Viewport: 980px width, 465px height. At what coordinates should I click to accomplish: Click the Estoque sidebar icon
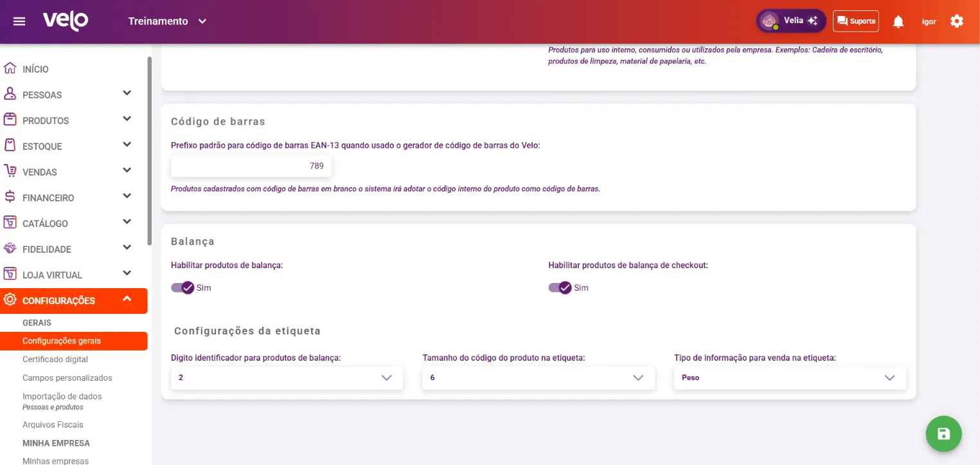click(x=10, y=145)
